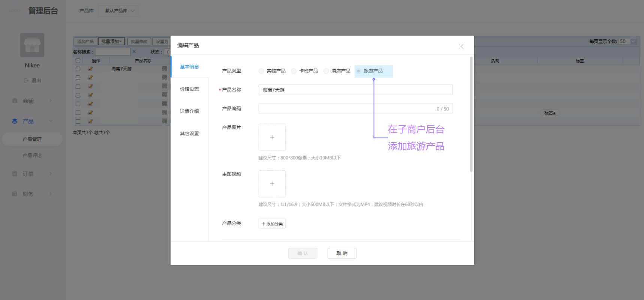The image size is (644, 300).
Task: Click the clear X icon beside 名称搜索
Action: [134, 52]
